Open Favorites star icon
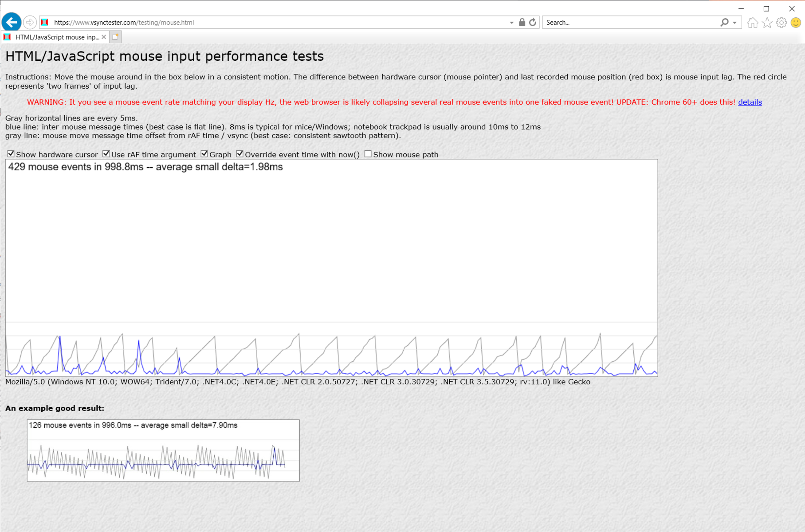Image resolution: width=805 pixels, height=532 pixels. pos(767,23)
